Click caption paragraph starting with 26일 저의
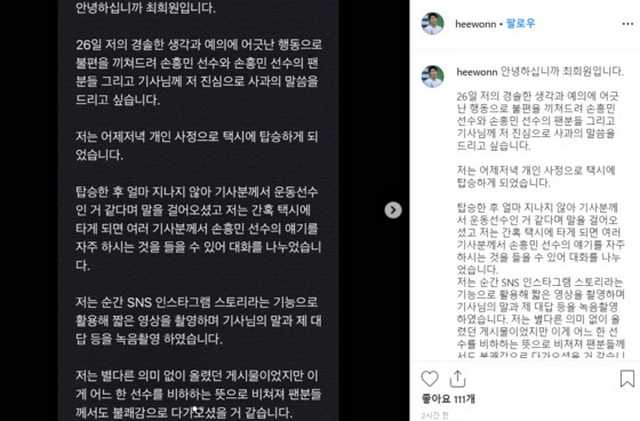Viewport: 640px width, 421px height. [x=537, y=121]
